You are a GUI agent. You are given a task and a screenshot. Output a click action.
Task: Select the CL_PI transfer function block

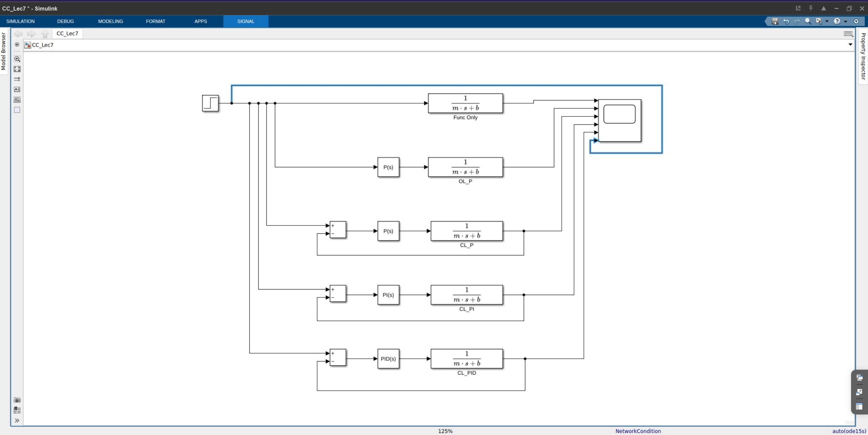[x=466, y=295]
